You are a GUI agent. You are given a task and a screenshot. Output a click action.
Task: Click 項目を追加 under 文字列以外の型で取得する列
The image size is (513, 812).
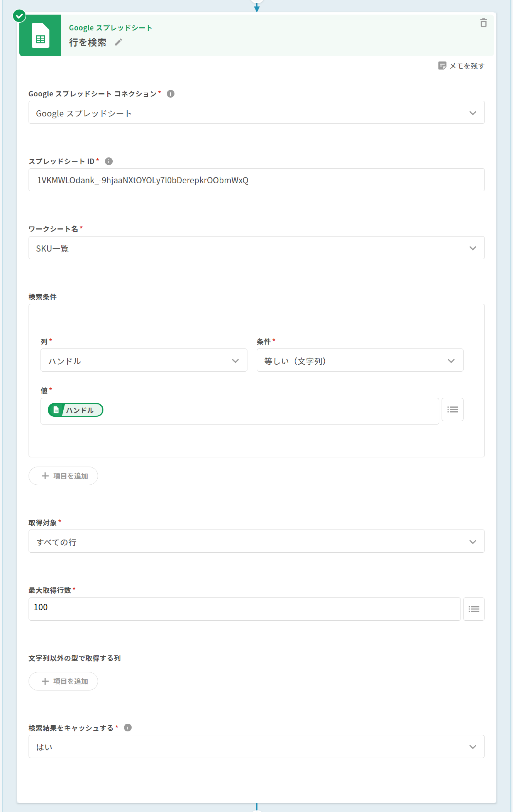tap(63, 681)
